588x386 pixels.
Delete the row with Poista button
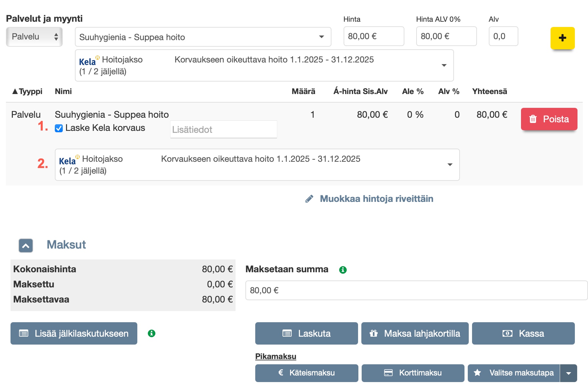click(x=549, y=119)
